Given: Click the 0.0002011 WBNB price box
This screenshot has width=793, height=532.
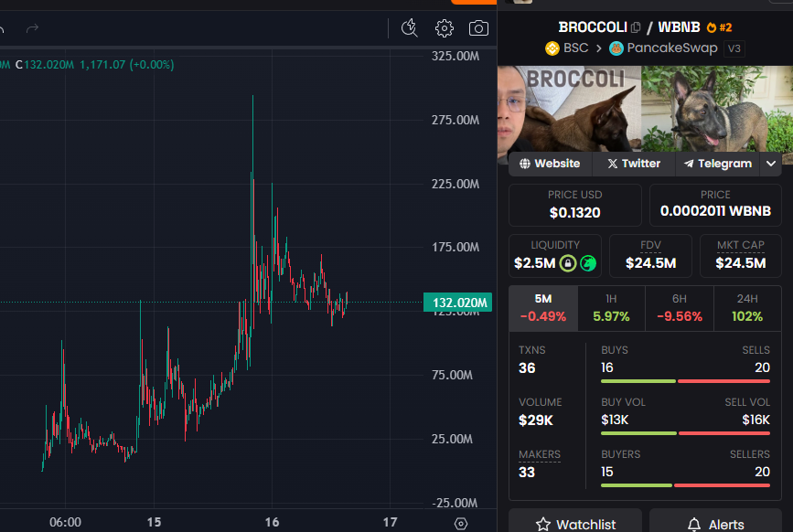Looking at the screenshot, I should (715, 205).
